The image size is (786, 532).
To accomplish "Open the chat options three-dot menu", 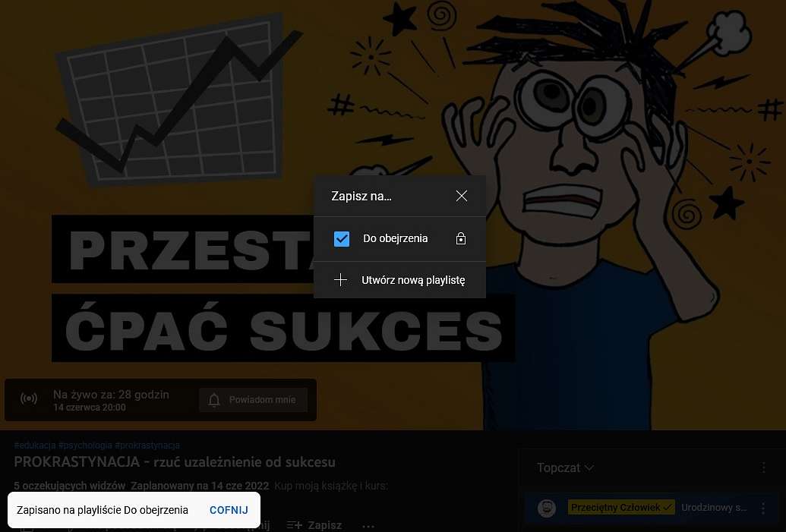I will pyautogui.click(x=763, y=468).
